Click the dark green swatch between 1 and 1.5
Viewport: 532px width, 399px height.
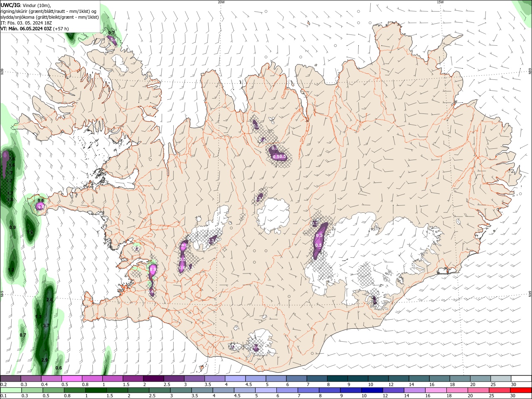pyautogui.click(x=96, y=390)
